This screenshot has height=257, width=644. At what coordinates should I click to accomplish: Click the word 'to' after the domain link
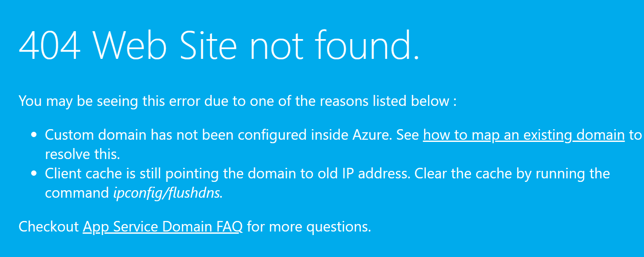click(635, 135)
